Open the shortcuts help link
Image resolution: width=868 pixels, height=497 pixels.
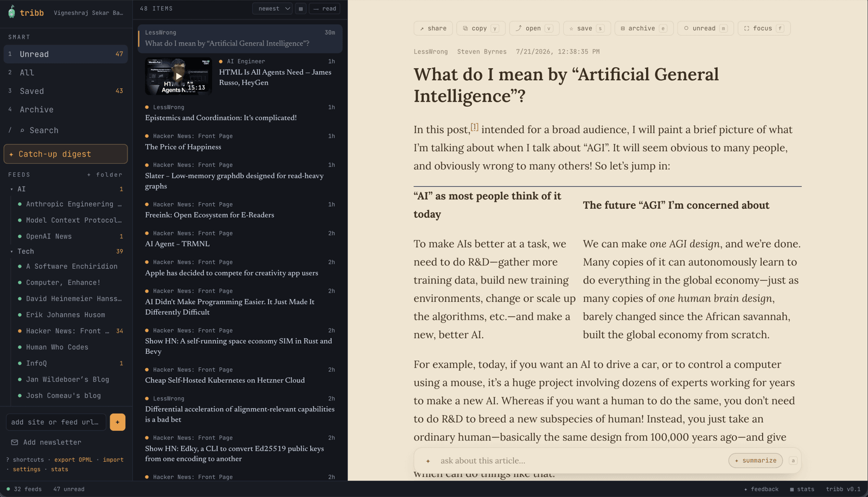coord(25,460)
